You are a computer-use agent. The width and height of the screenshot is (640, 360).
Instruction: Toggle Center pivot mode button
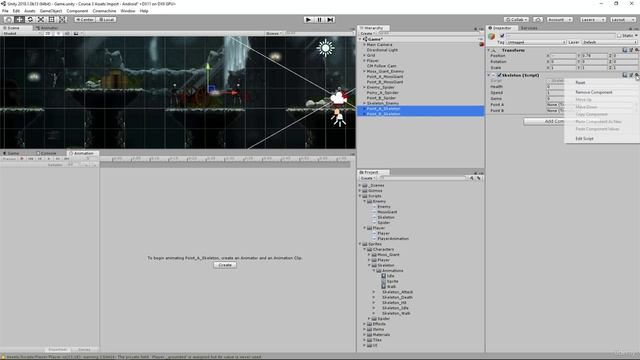84,19
